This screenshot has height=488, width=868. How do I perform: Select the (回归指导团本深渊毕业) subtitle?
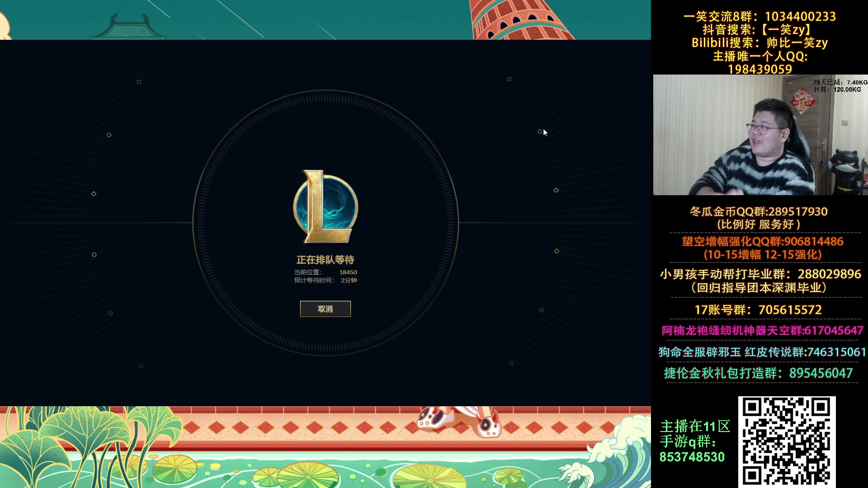tap(759, 288)
